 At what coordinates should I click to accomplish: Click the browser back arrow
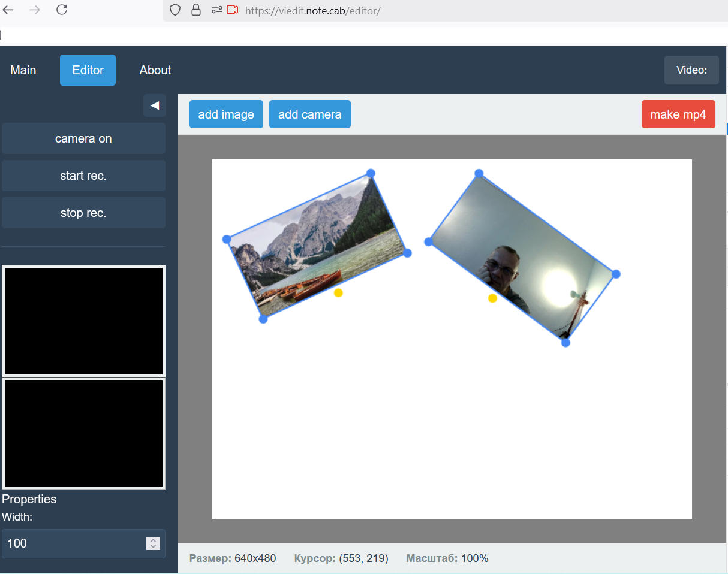[x=8, y=10]
